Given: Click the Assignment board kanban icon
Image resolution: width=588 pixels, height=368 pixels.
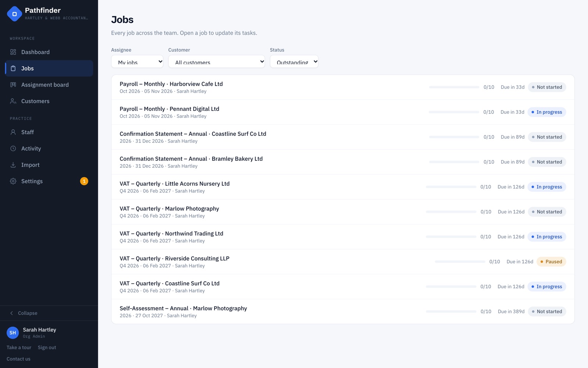Looking at the screenshot, I should coord(13,85).
